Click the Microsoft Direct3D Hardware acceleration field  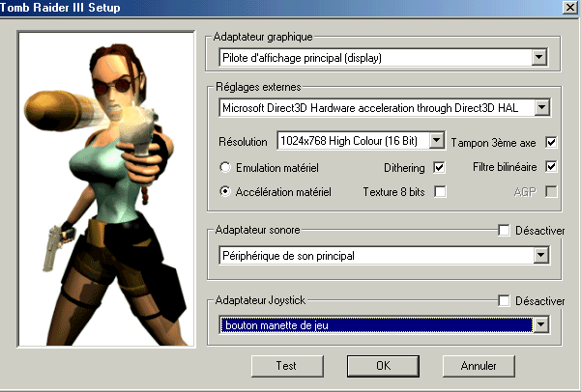coord(385,108)
